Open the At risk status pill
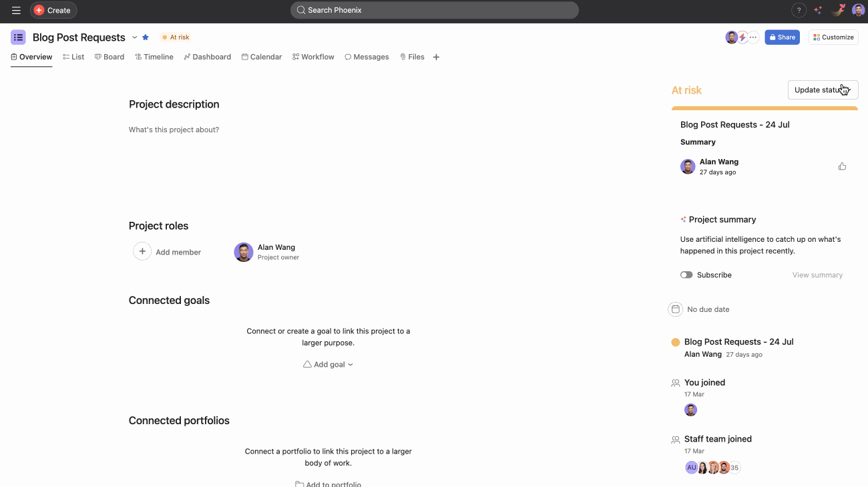 click(176, 37)
